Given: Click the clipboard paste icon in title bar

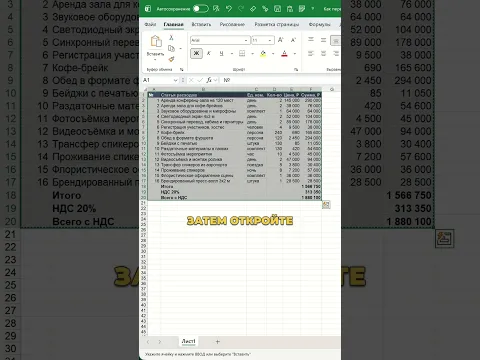Looking at the screenshot, I should click(x=290, y=9).
